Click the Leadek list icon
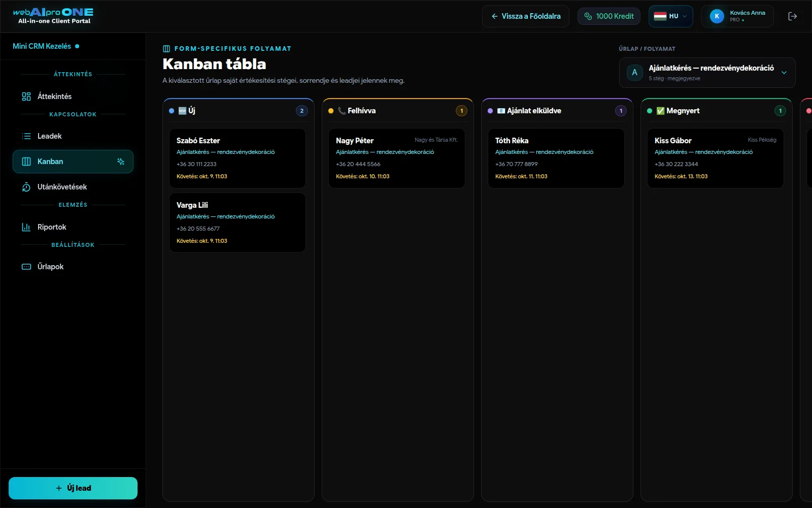 click(x=26, y=136)
